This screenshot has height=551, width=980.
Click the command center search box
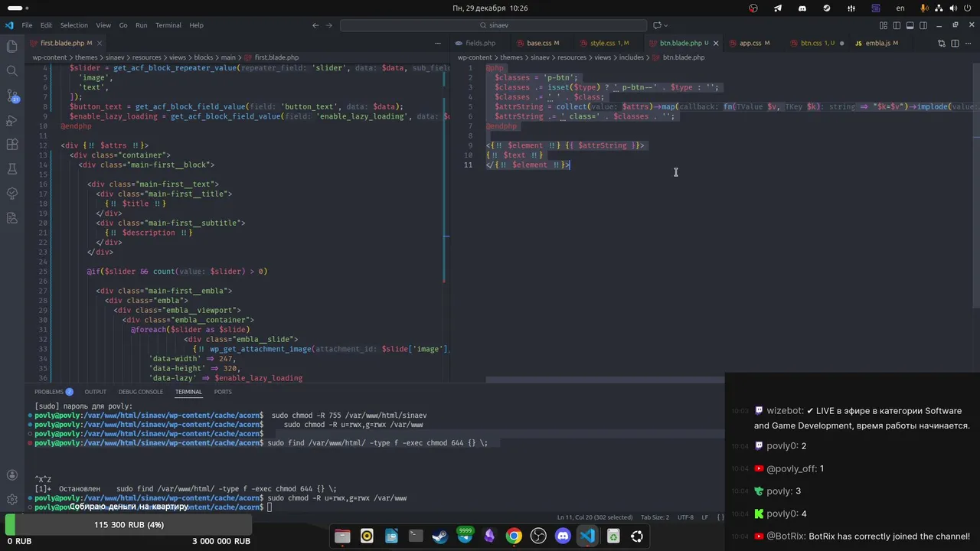[x=494, y=25]
